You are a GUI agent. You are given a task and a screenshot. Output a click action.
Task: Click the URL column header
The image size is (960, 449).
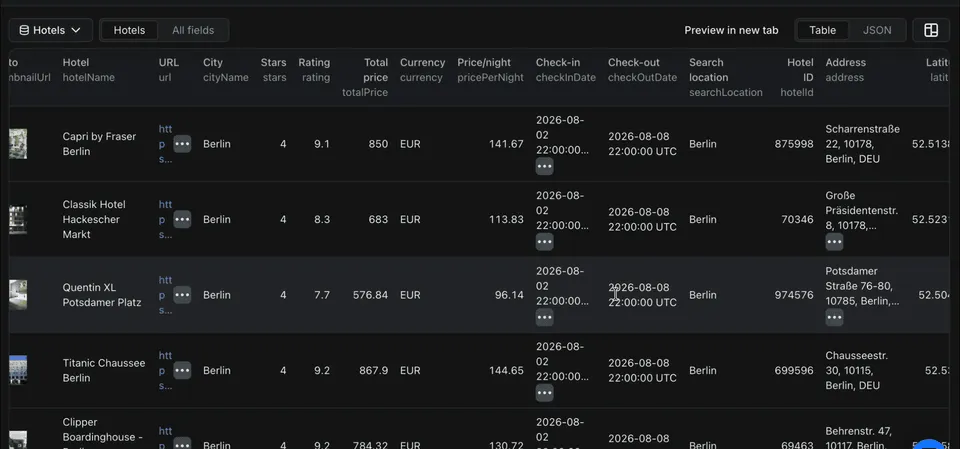click(168, 70)
